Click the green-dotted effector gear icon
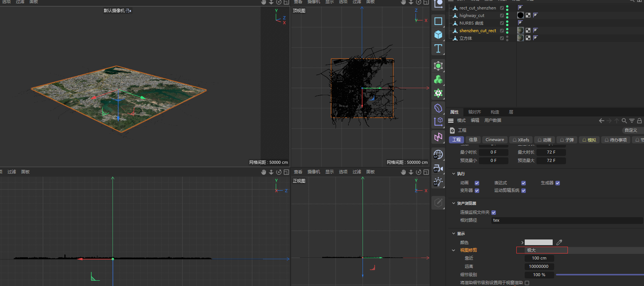The image size is (644, 286). (x=438, y=93)
